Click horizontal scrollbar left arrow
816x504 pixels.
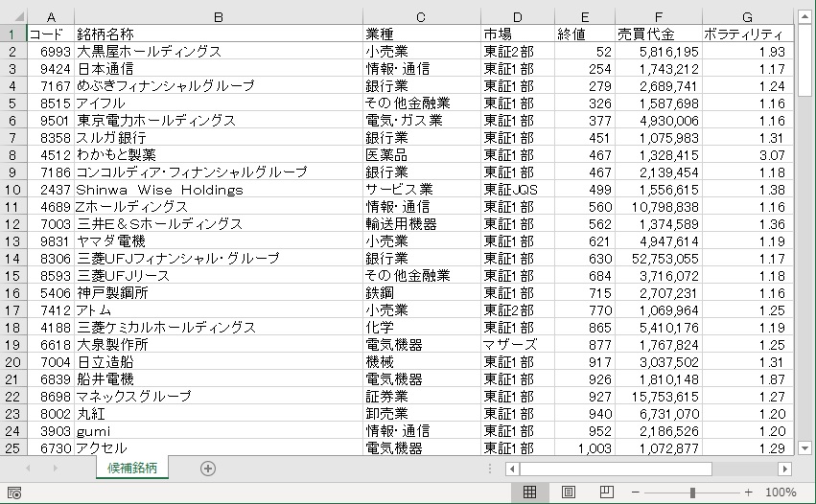(512, 469)
